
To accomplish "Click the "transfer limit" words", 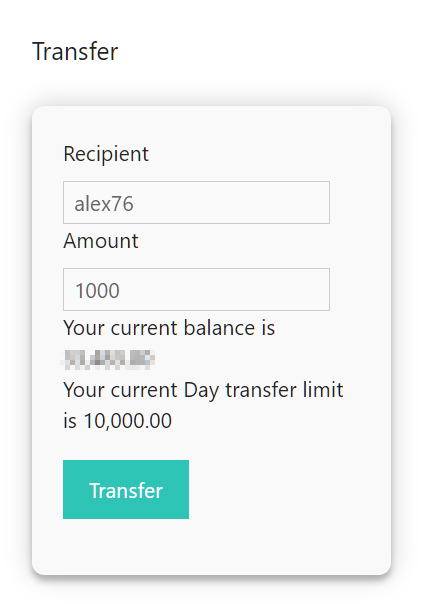I will 284,389.
